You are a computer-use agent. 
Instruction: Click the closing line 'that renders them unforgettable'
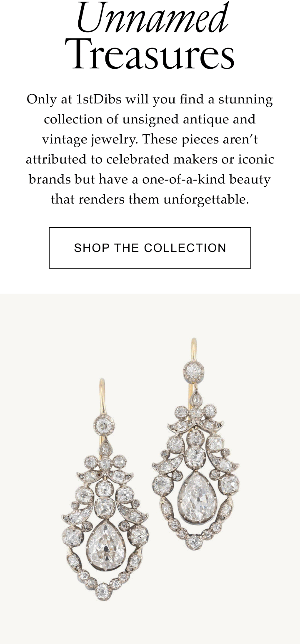tap(150, 199)
